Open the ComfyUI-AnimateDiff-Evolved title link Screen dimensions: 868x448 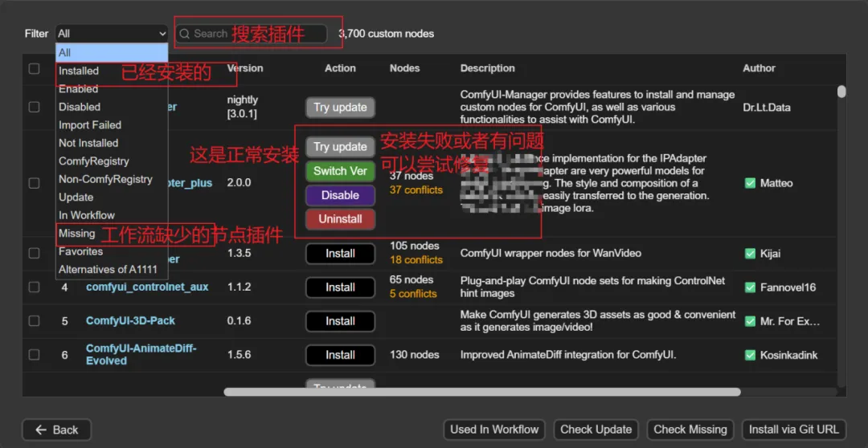coord(141,355)
